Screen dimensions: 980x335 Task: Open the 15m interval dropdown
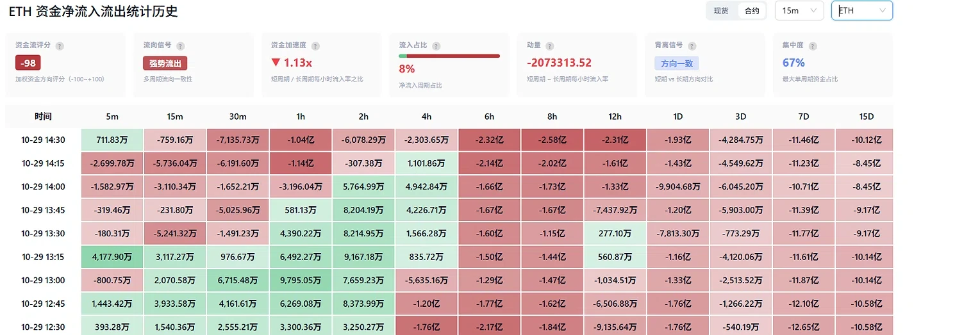tap(799, 11)
